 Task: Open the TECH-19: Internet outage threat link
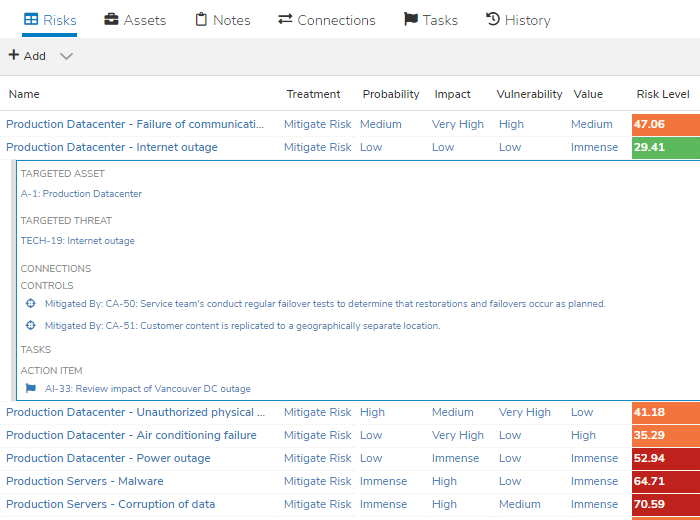(x=77, y=241)
